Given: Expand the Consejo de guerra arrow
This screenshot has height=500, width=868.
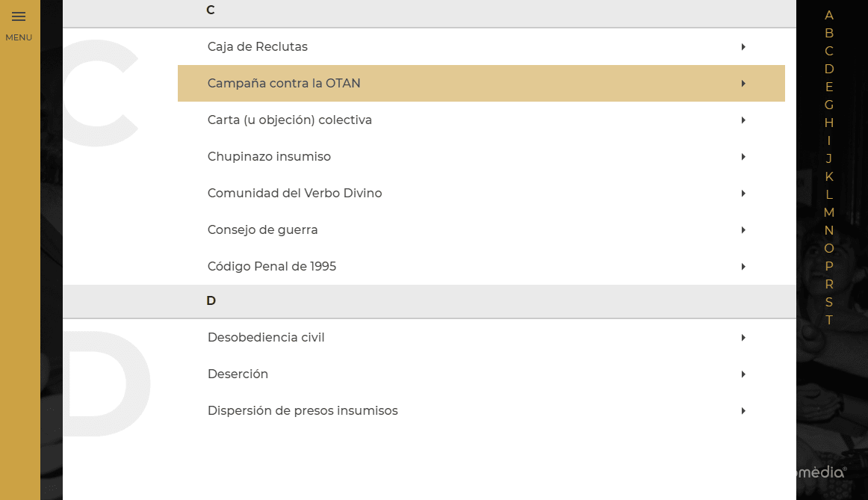Looking at the screenshot, I should (x=743, y=230).
